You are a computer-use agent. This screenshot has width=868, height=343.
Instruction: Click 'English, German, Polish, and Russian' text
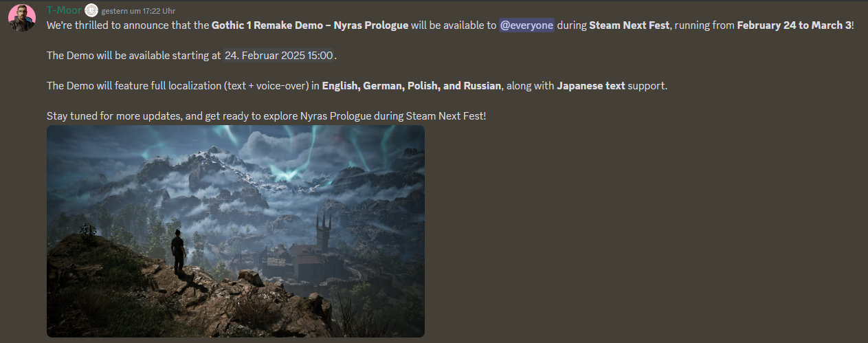411,86
